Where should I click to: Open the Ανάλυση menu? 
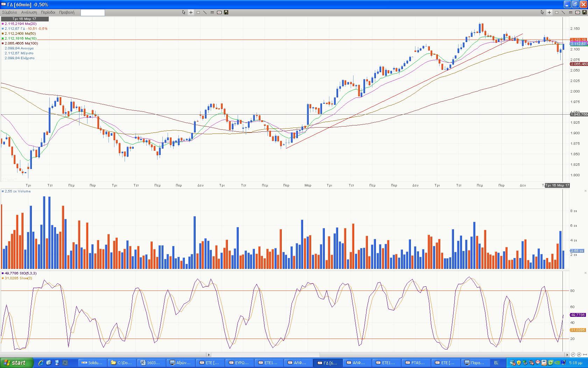(29, 12)
